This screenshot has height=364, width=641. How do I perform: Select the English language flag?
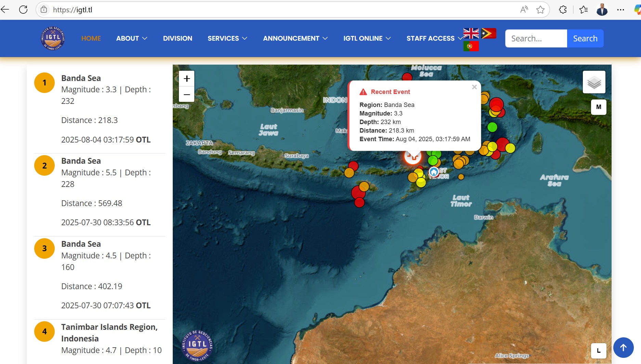[x=471, y=33]
